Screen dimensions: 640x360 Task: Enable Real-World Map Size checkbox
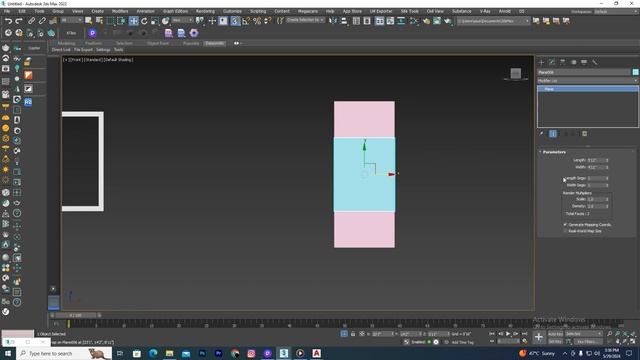566,231
